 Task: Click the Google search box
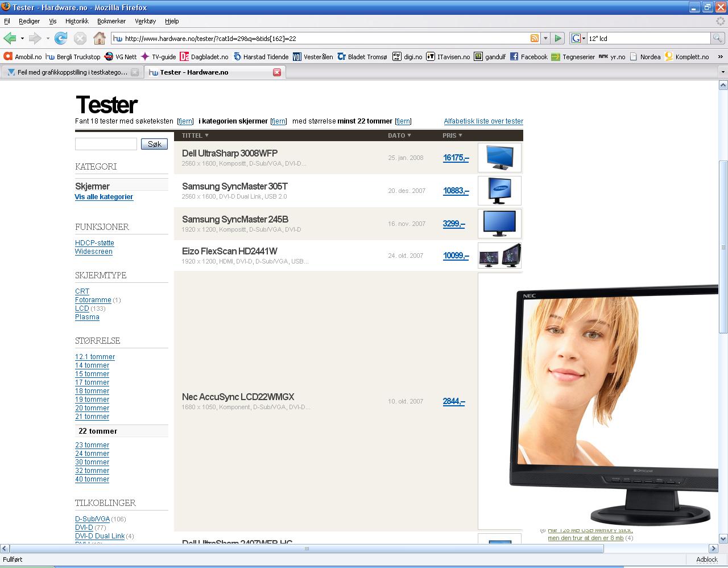[648, 38]
